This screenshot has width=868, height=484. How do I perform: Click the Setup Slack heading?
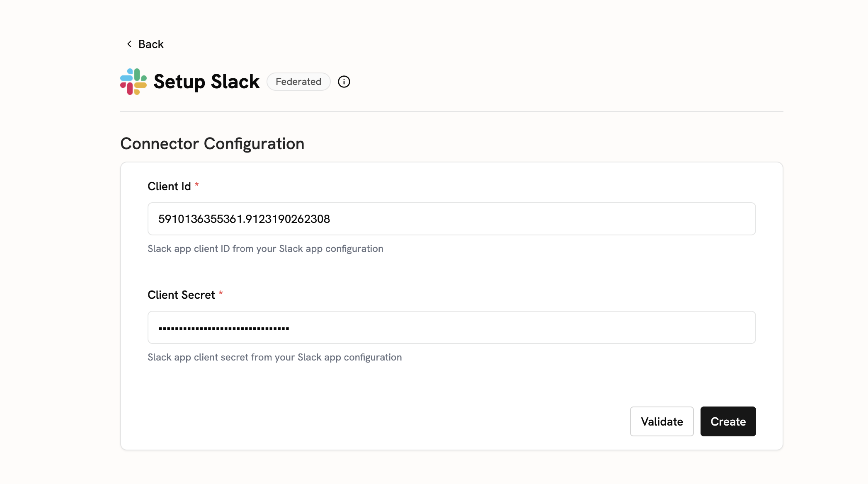tap(206, 82)
